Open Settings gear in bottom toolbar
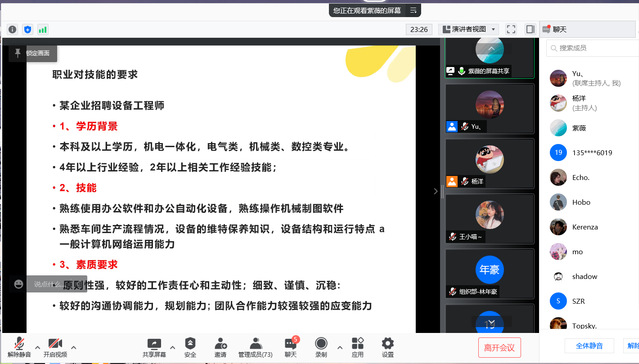The height and width of the screenshot is (364, 639). pos(388,347)
